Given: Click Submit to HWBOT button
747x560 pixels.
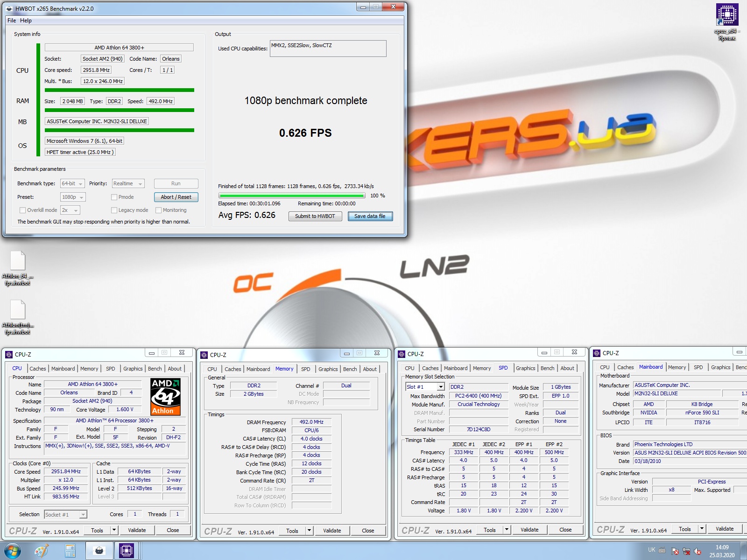Looking at the screenshot, I should pyautogui.click(x=315, y=216).
